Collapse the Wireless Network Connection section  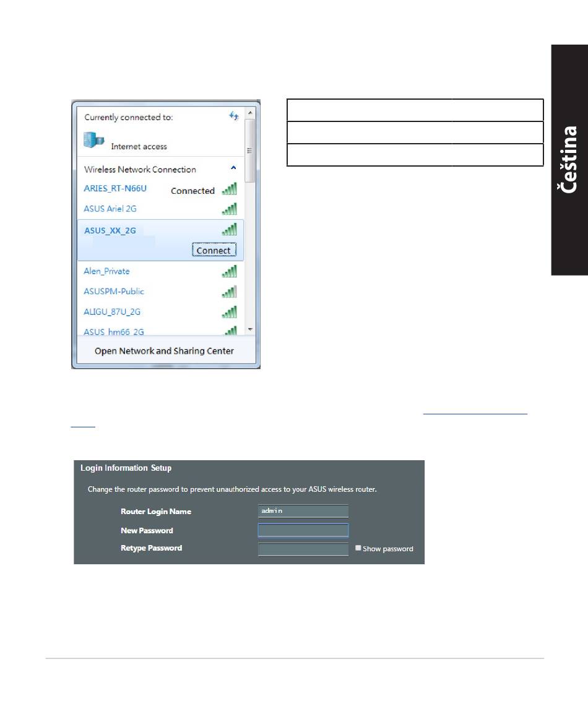233,168
